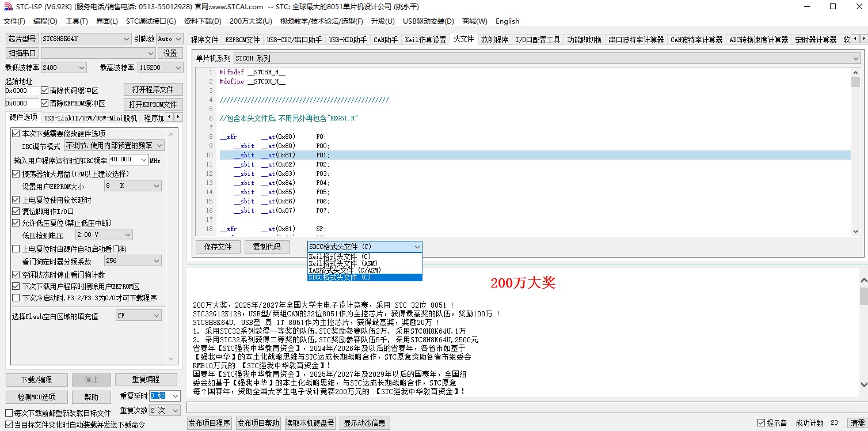The image size is (868, 431).
Task: Switch to USB-Link1D/U8W/U8W-Mini脱机 tab
Action: click(91, 118)
